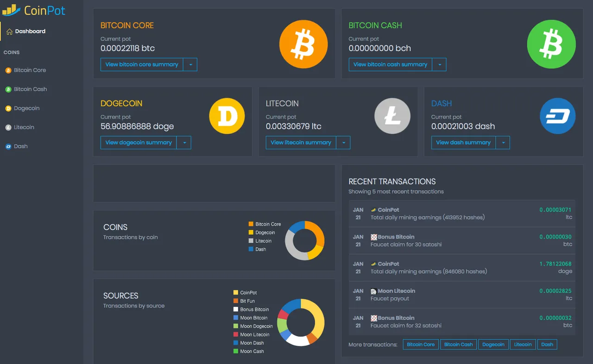Click the 1.78122068 doge transaction amount
This screenshot has width=593, height=364.
(555, 264)
